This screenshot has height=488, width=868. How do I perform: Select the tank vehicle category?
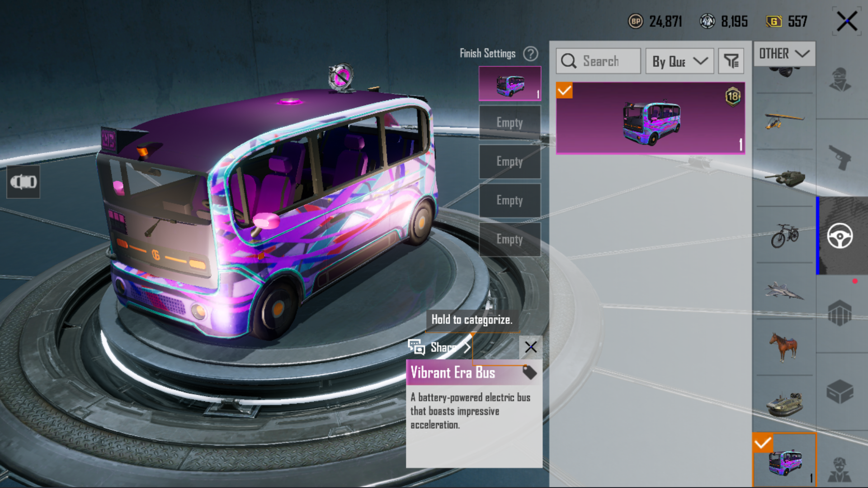(x=784, y=177)
